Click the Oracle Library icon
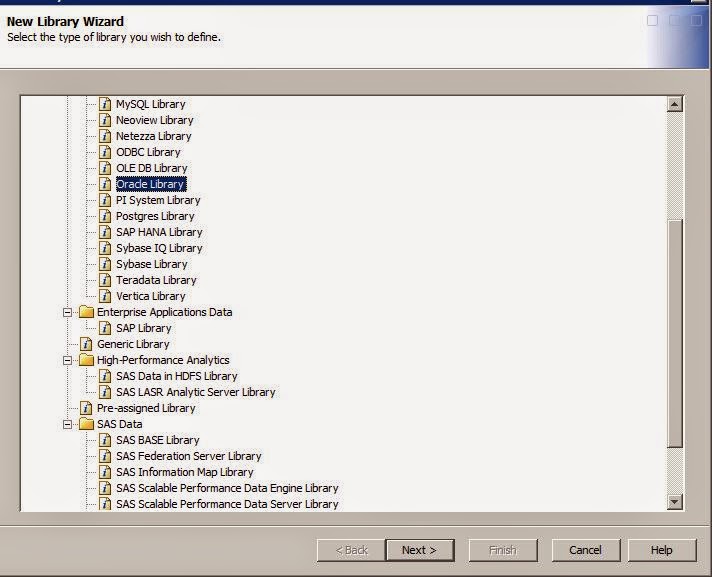Image resolution: width=712 pixels, height=577 pixels. [105, 184]
